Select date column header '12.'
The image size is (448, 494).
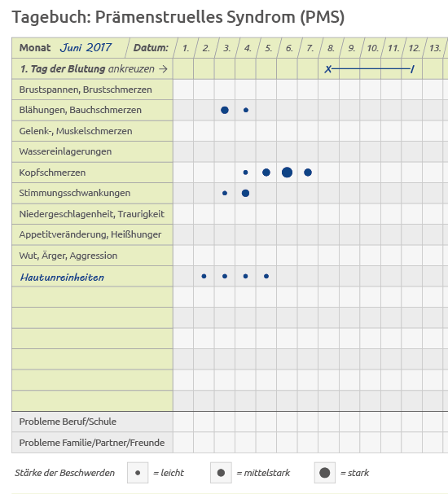(x=414, y=48)
